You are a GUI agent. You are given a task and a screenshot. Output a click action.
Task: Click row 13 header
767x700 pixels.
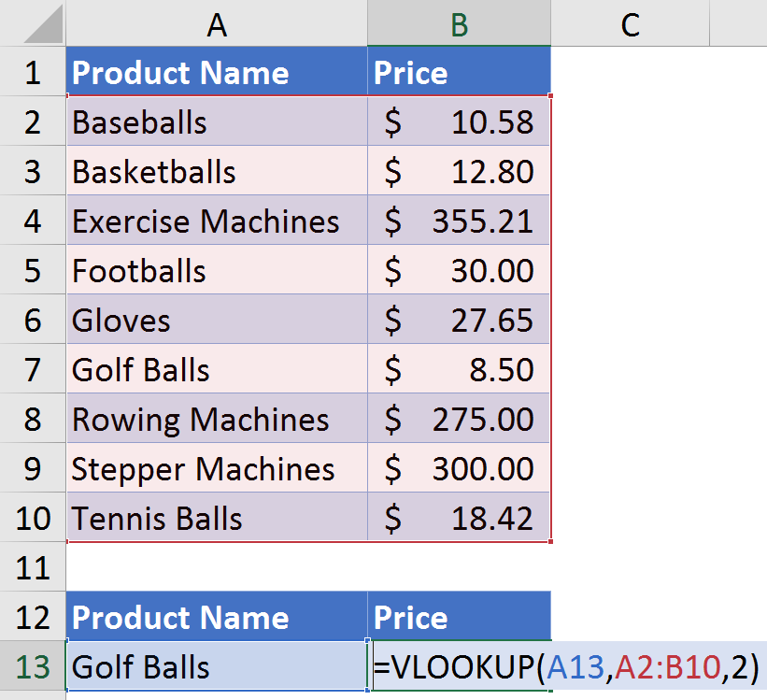[x=33, y=667]
